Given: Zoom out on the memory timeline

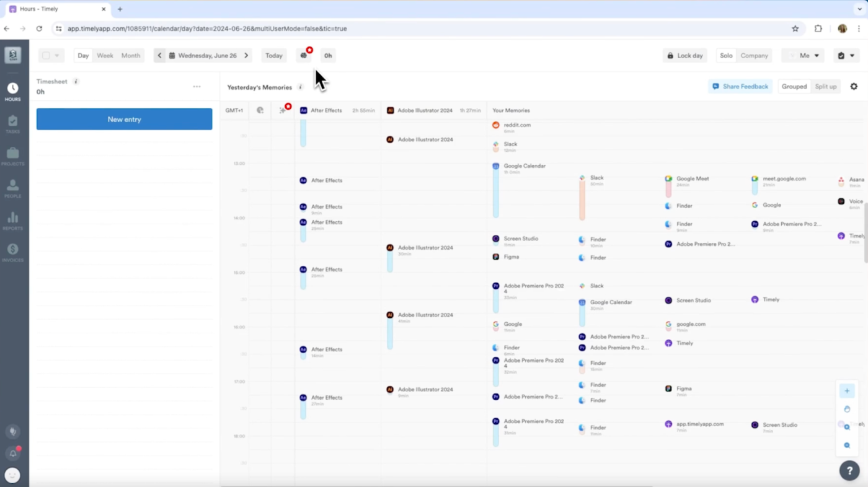Looking at the screenshot, I should [x=847, y=445].
